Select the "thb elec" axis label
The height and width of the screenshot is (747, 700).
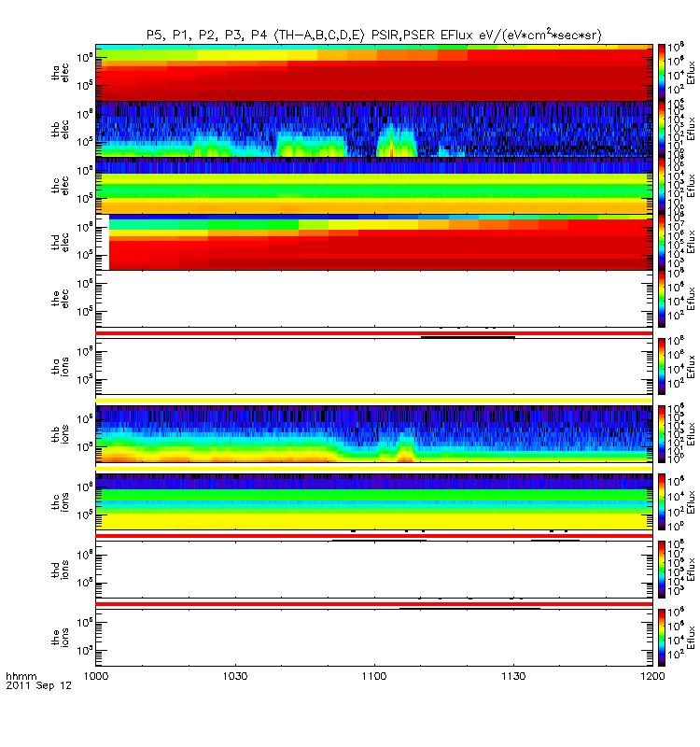pyautogui.click(x=60, y=129)
